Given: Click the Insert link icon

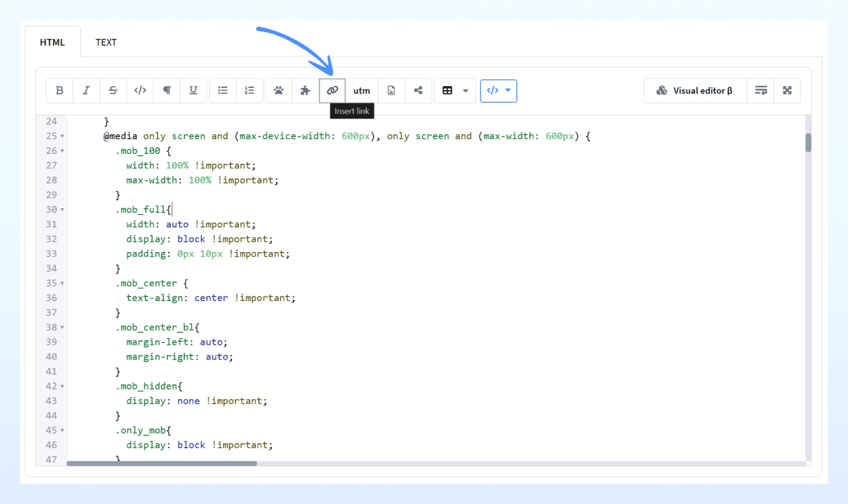Looking at the screenshot, I should tap(332, 91).
